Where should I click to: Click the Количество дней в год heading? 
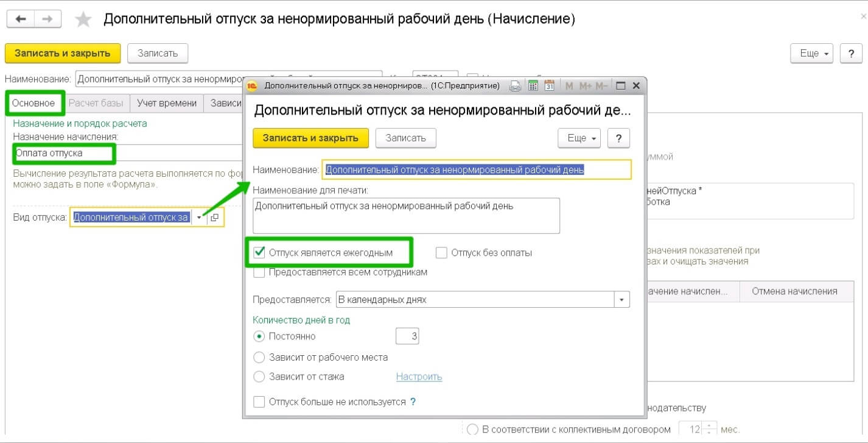(x=301, y=320)
